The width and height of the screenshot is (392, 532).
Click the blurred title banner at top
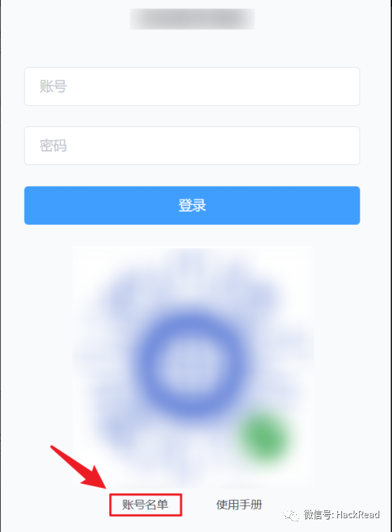click(x=192, y=19)
